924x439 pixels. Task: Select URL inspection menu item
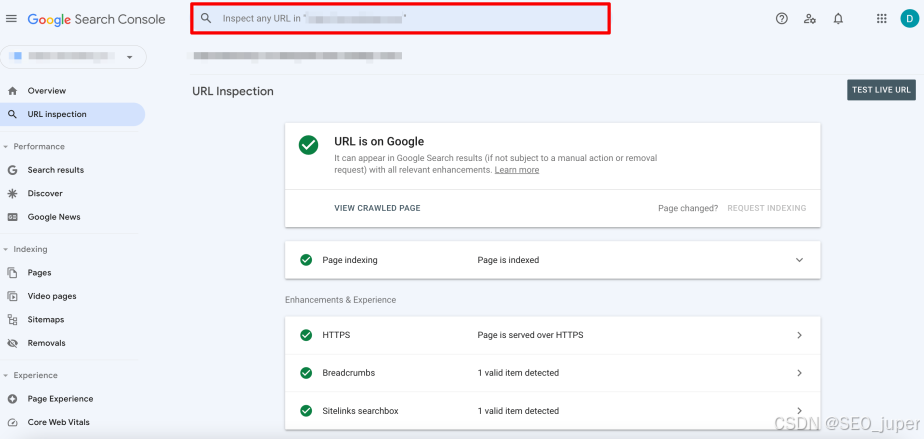72,114
